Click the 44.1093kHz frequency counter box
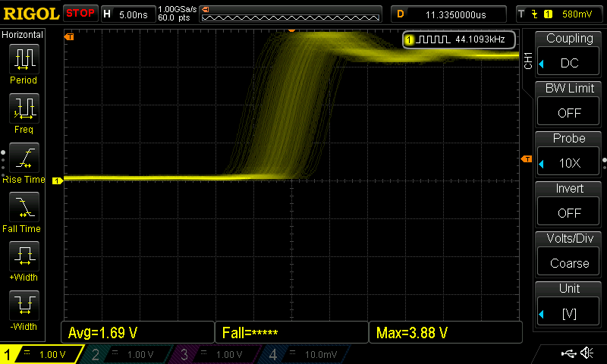Screen dimensions: 607x364 pyautogui.click(x=460, y=39)
